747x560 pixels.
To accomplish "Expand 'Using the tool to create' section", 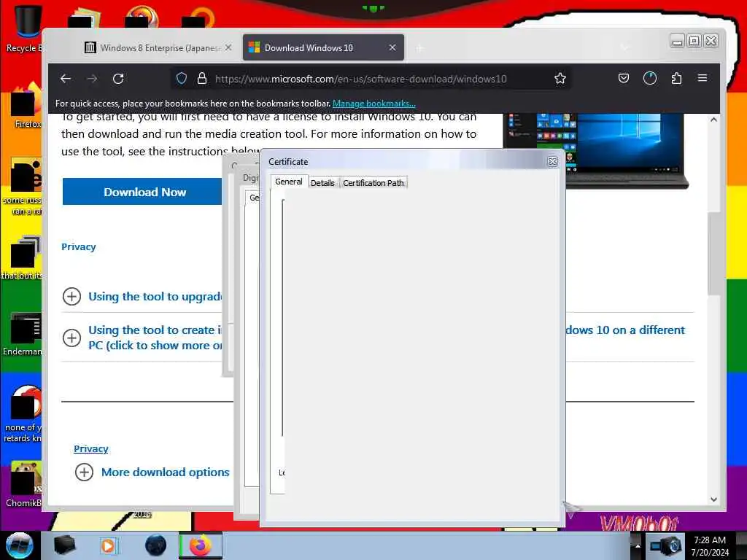I will 71,338.
